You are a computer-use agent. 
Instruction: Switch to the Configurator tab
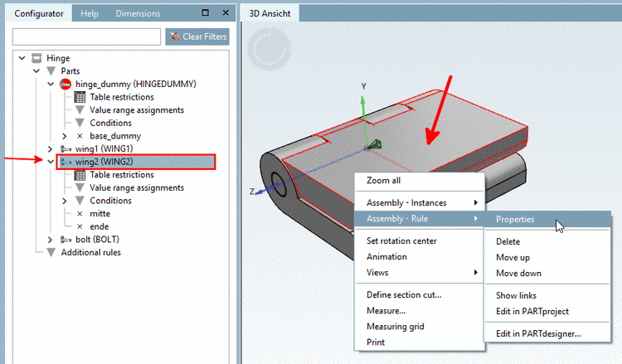tap(39, 13)
